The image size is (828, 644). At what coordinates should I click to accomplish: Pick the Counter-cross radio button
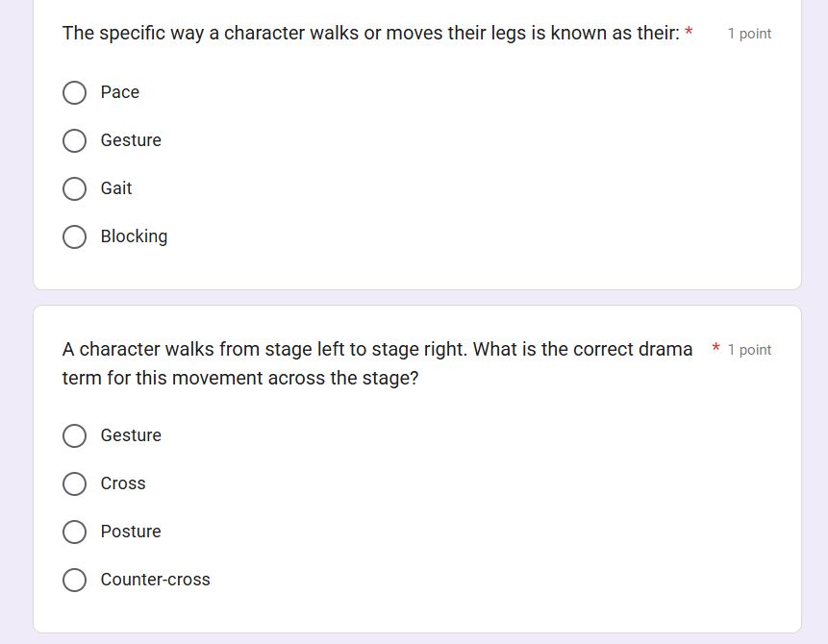(75, 581)
